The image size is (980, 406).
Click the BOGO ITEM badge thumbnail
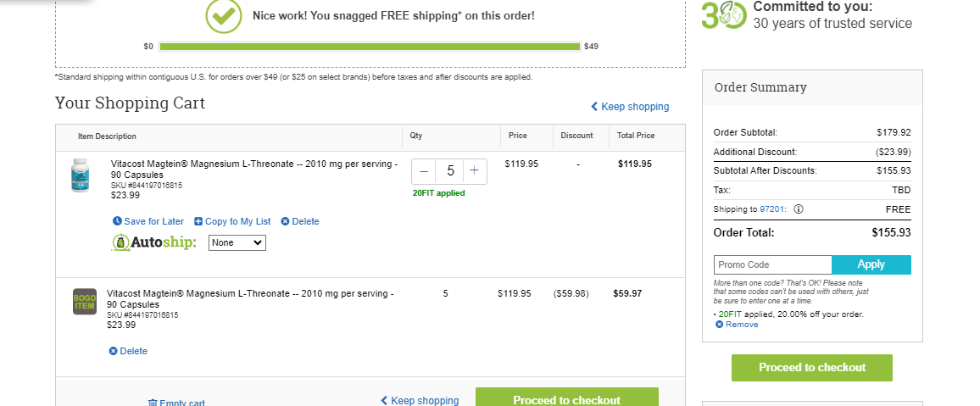pyautogui.click(x=85, y=301)
